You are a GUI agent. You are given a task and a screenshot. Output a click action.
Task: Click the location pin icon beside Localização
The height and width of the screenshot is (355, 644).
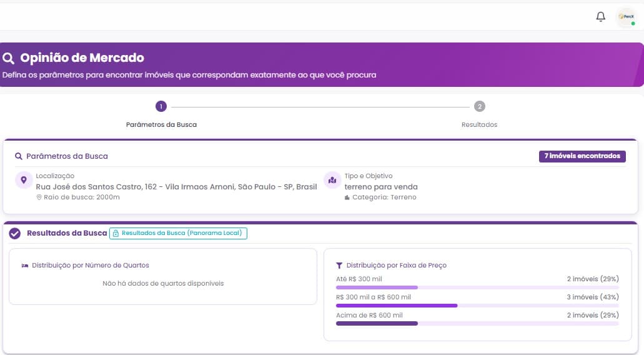click(x=24, y=181)
